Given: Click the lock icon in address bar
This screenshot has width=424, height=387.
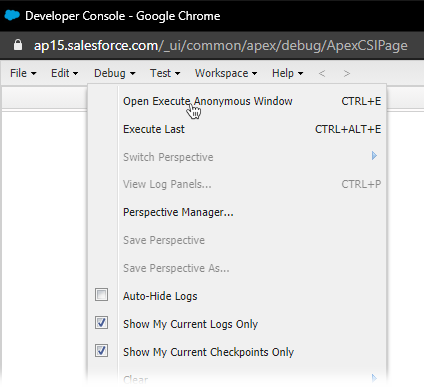Looking at the screenshot, I should click(x=18, y=45).
